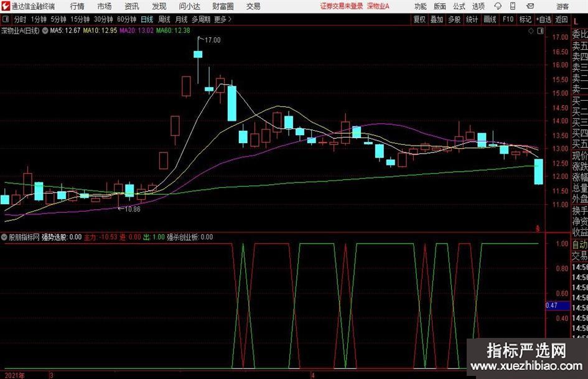Click the red TDX application logo
This screenshot has height=379, width=588.
point(5,6)
